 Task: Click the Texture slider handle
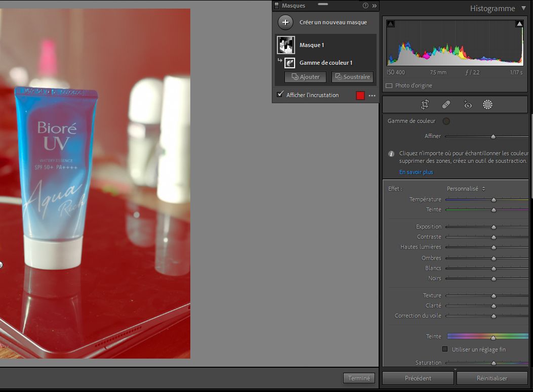click(x=494, y=296)
